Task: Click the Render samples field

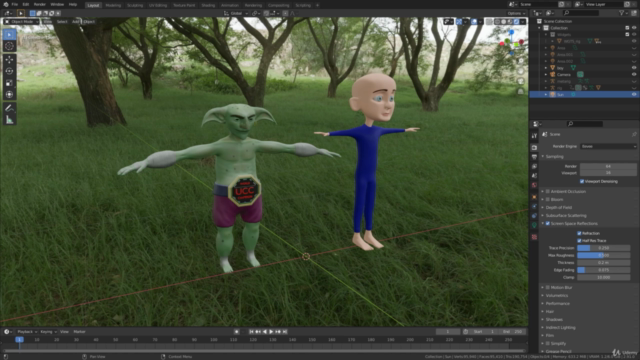Action: tap(608, 167)
